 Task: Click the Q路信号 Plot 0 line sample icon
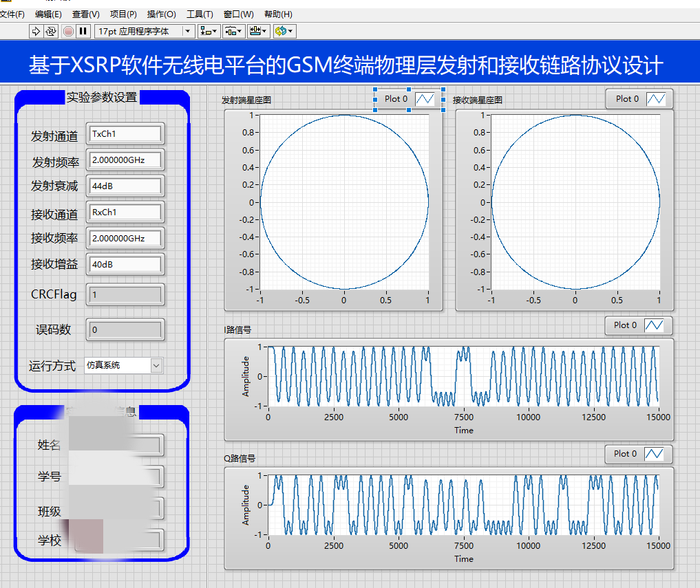click(x=654, y=454)
